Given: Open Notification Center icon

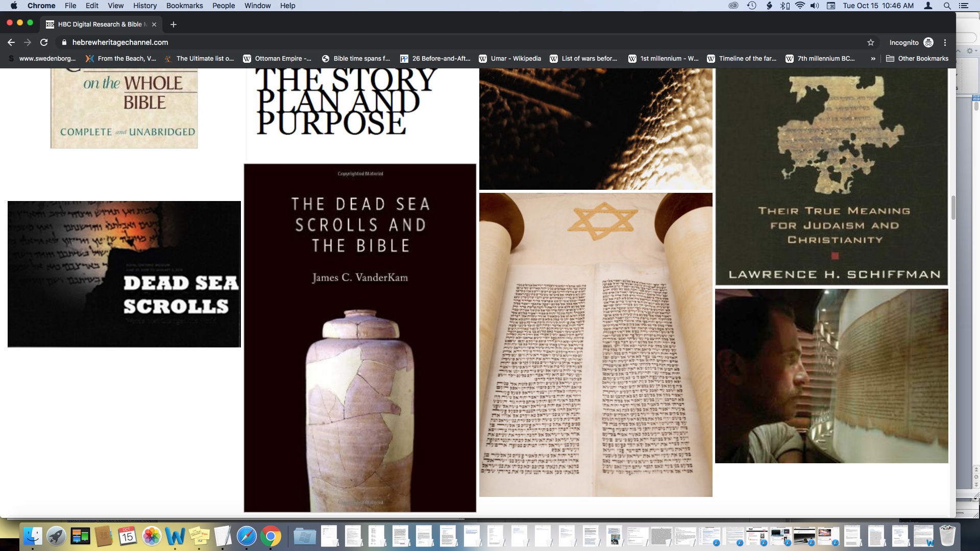Looking at the screenshot, I should [x=964, y=6].
